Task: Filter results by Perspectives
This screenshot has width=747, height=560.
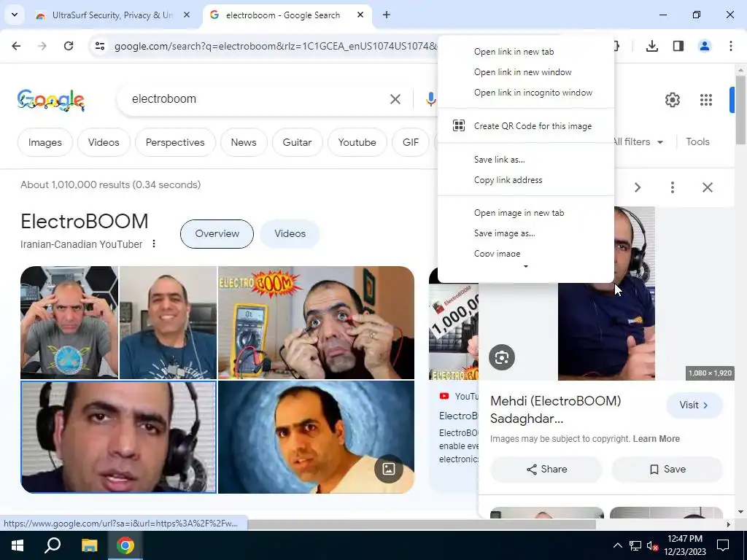Action: tap(175, 142)
